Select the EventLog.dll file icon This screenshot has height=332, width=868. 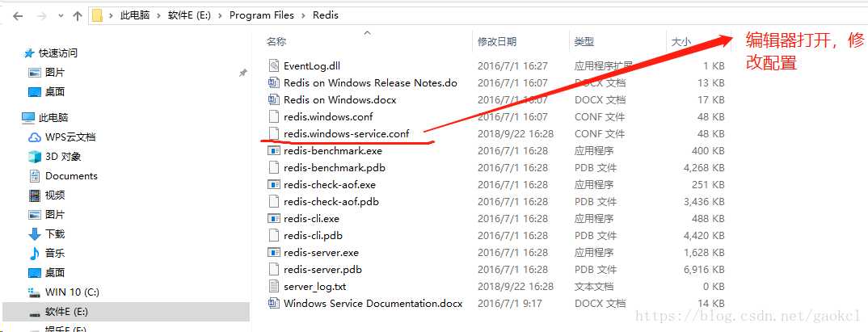[273, 66]
